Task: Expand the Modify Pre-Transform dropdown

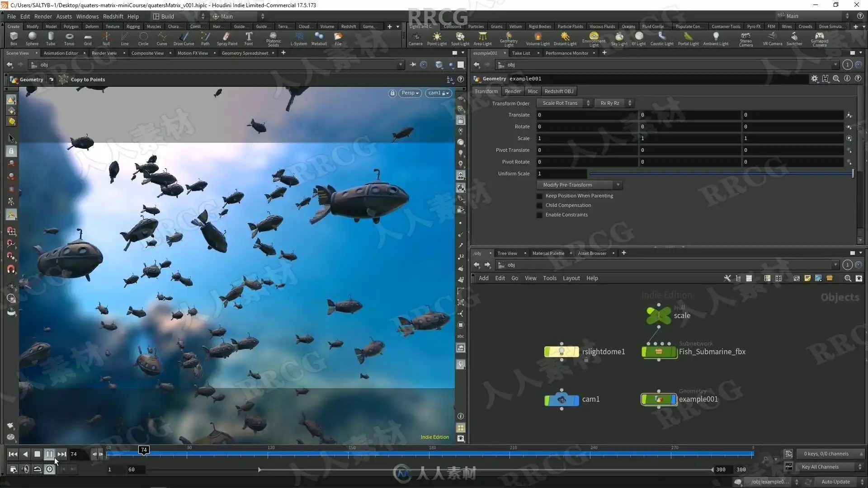Action: (x=579, y=185)
